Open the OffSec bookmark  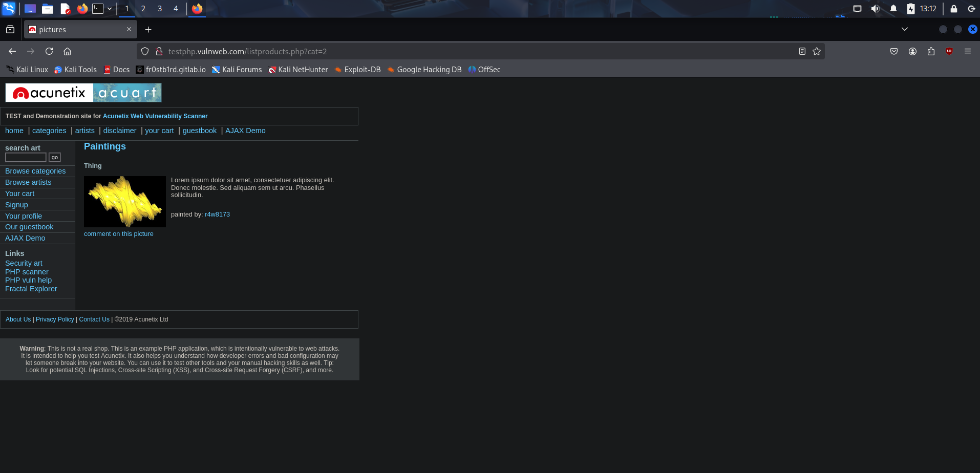coord(484,70)
